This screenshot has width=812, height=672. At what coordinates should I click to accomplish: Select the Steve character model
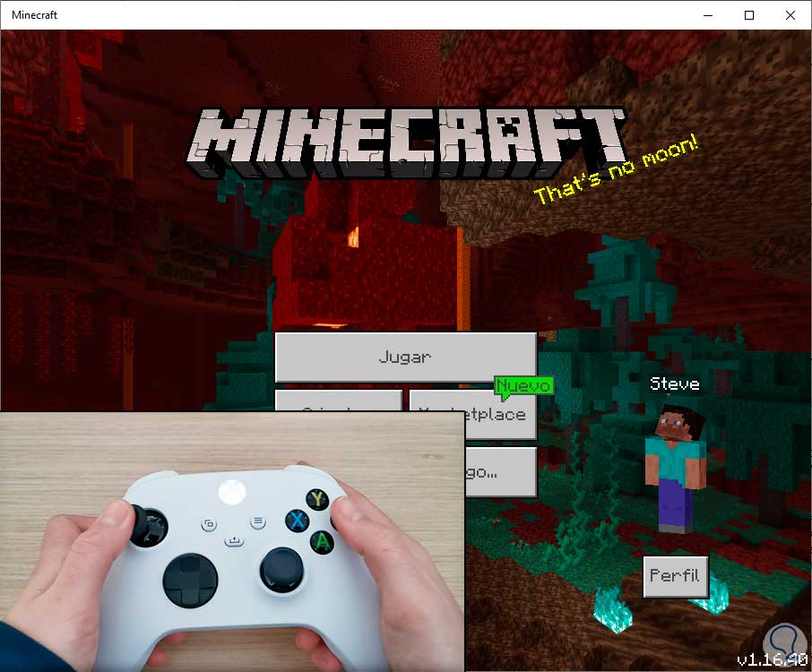click(675, 469)
